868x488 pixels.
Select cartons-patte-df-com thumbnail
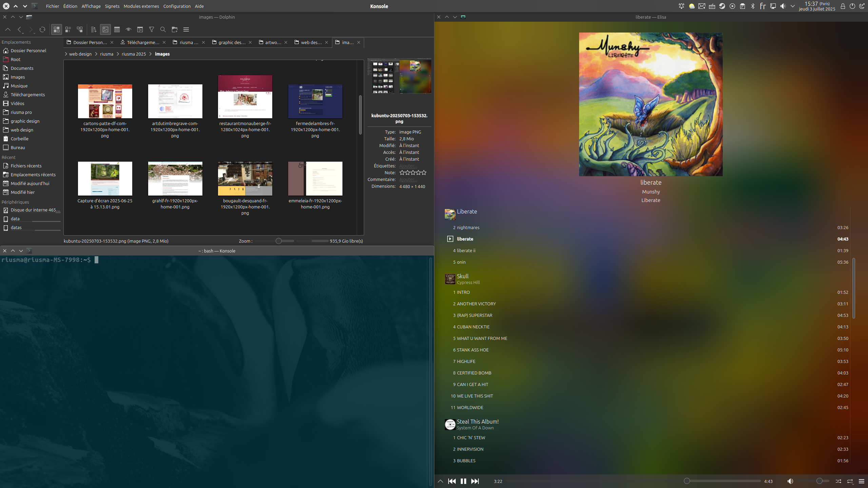pos(105,101)
